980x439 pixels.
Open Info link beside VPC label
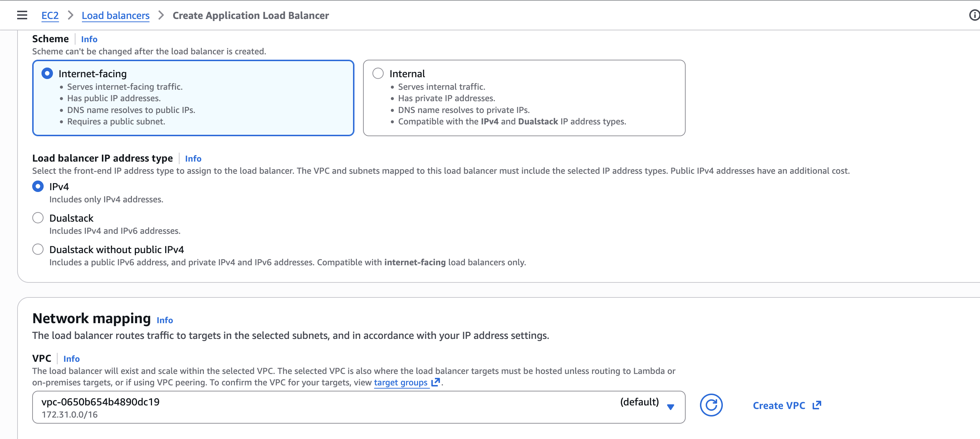(71, 359)
